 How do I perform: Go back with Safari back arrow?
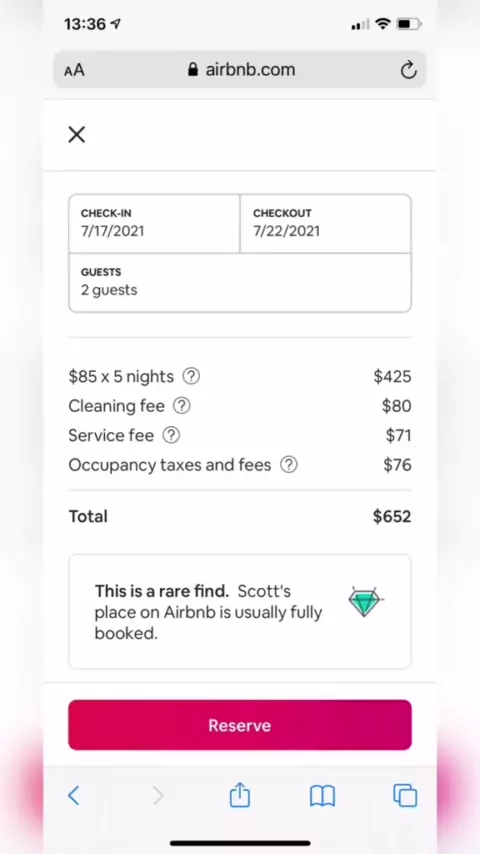point(74,795)
